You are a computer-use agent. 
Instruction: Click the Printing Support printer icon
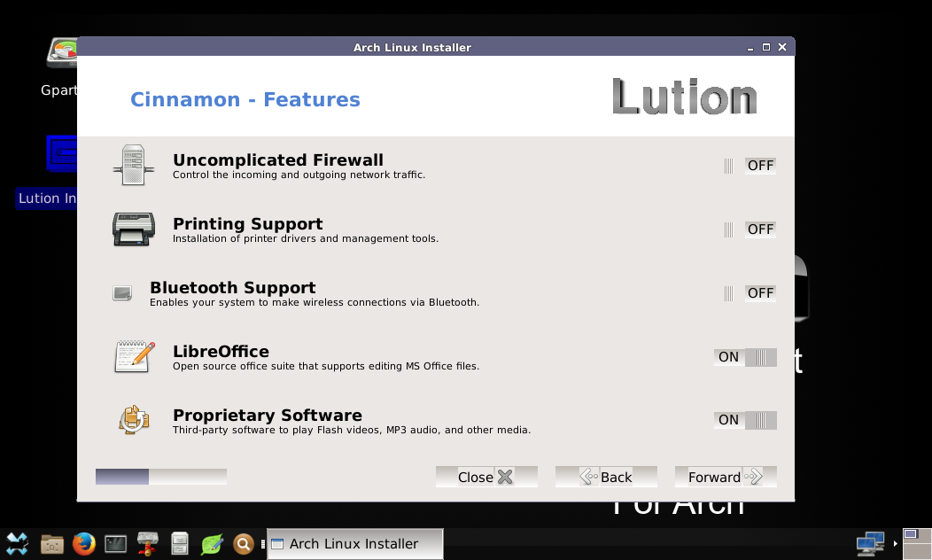coord(134,229)
